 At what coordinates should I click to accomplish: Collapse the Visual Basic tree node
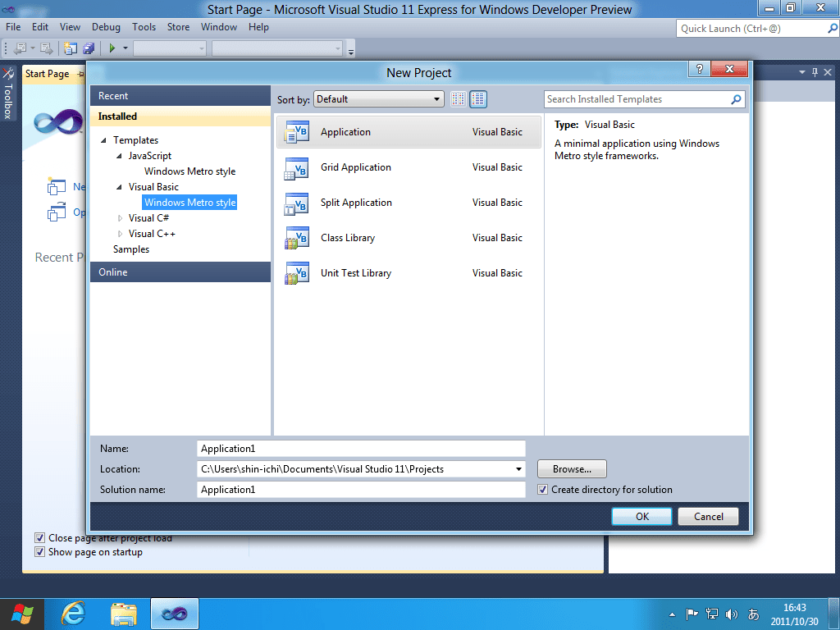(119, 187)
